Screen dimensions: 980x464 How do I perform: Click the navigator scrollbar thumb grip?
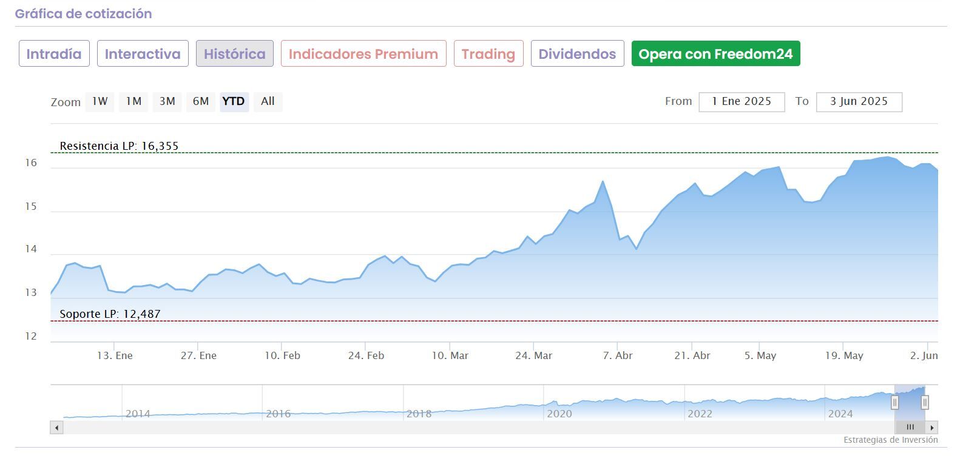click(910, 428)
